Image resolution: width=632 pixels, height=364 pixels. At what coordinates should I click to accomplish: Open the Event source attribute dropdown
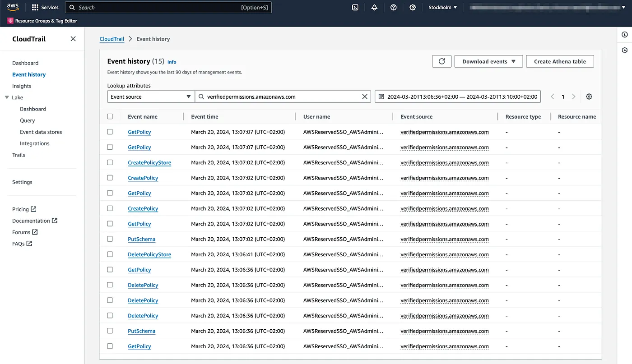[x=151, y=97]
